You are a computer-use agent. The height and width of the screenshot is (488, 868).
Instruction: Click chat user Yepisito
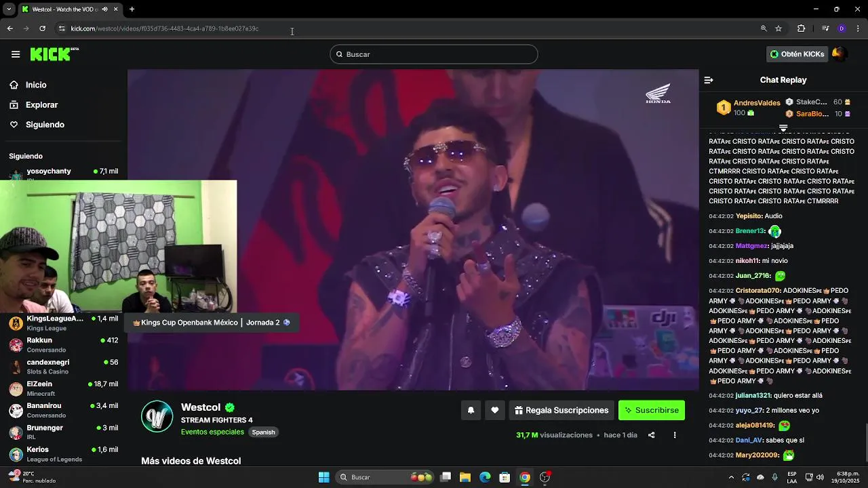[749, 216]
